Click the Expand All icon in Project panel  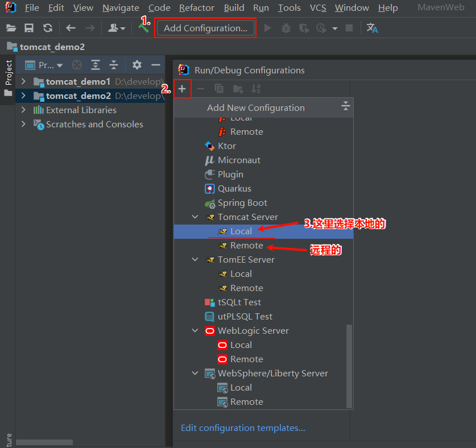coord(96,65)
